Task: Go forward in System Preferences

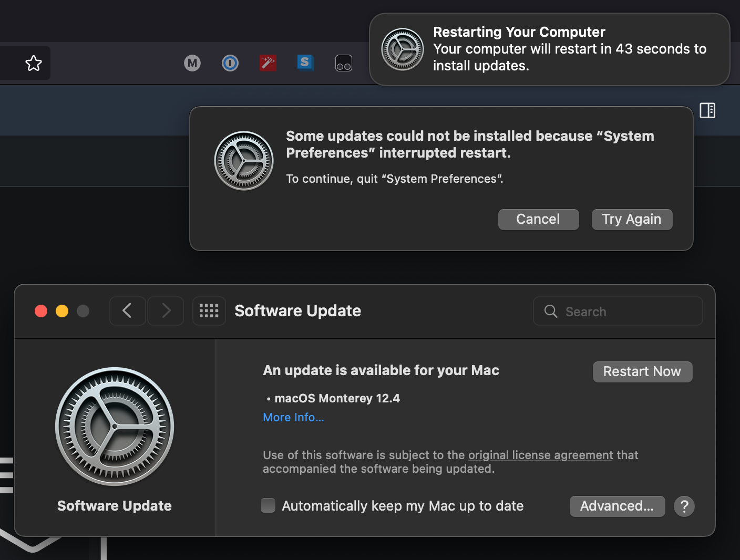Action: coord(166,311)
